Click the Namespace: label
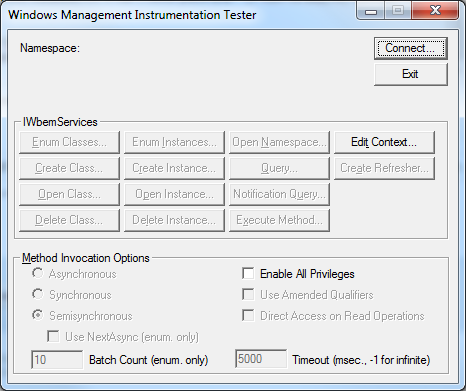 coord(50,48)
